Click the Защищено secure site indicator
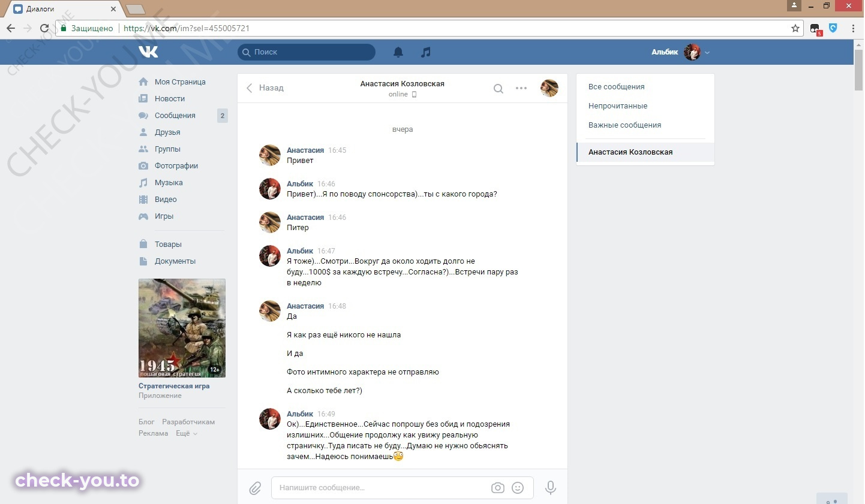This screenshot has width=865, height=504. point(87,28)
